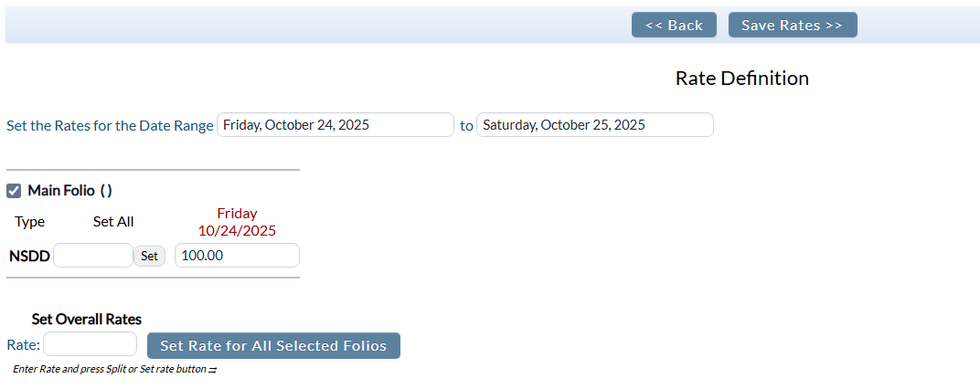Open the end date field showing October 25
Screen dimensions: 980x389
[594, 125]
